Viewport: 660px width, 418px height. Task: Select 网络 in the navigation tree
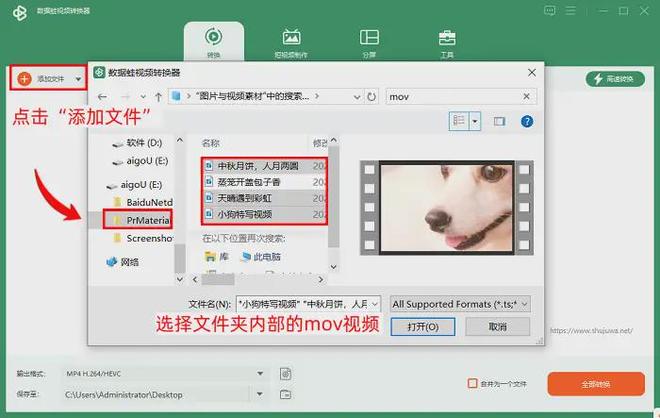[x=122, y=262]
